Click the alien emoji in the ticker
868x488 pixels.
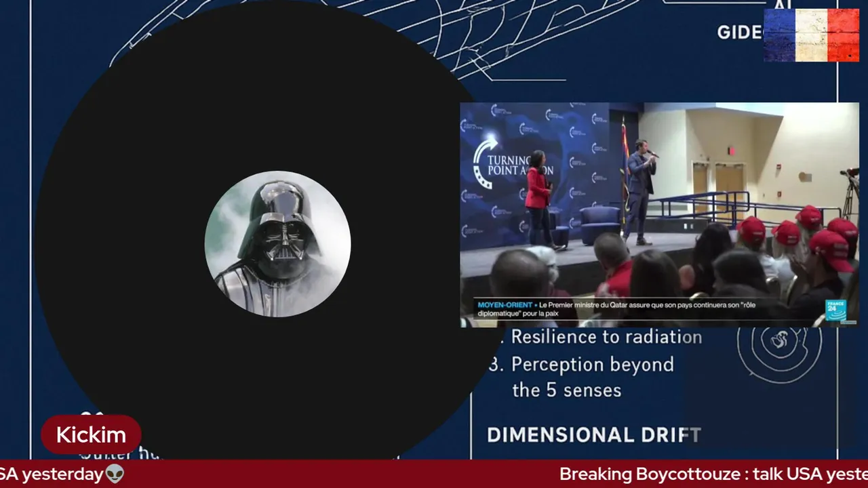pos(115,474)
